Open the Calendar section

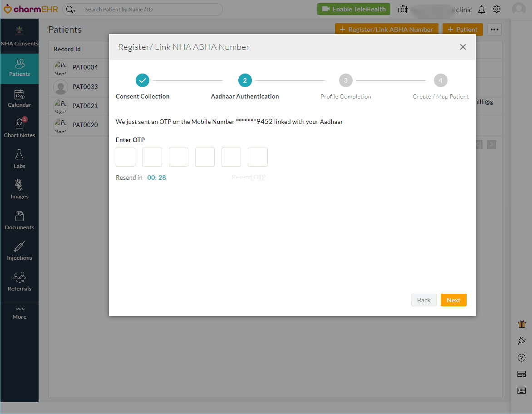coord(20,98)
